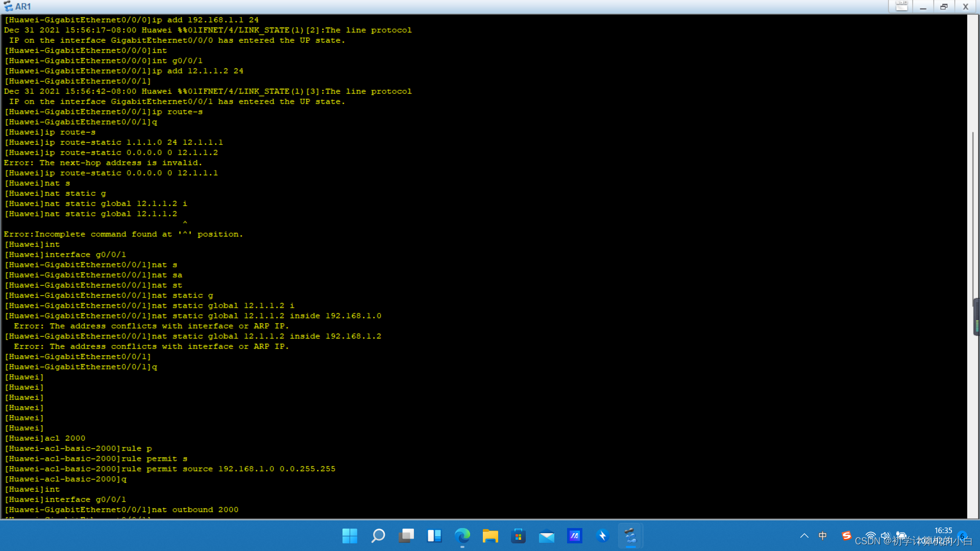The height and width of the screenshot is (551, 980).
Task: Click 'Error:Incomplete command found' message
Action: click(x=124, y=234)
